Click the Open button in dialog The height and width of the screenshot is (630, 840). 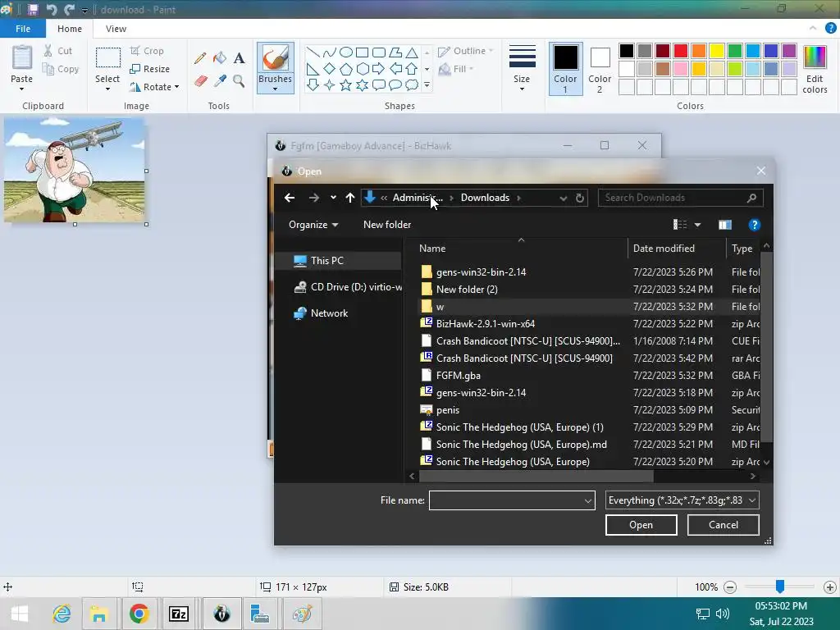641,525
